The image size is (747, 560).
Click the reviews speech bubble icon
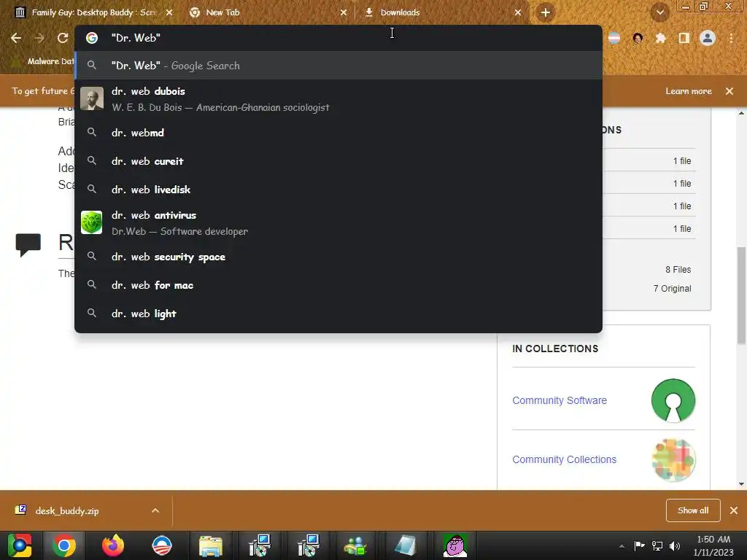pyautogui.click(x=28, y=245)
